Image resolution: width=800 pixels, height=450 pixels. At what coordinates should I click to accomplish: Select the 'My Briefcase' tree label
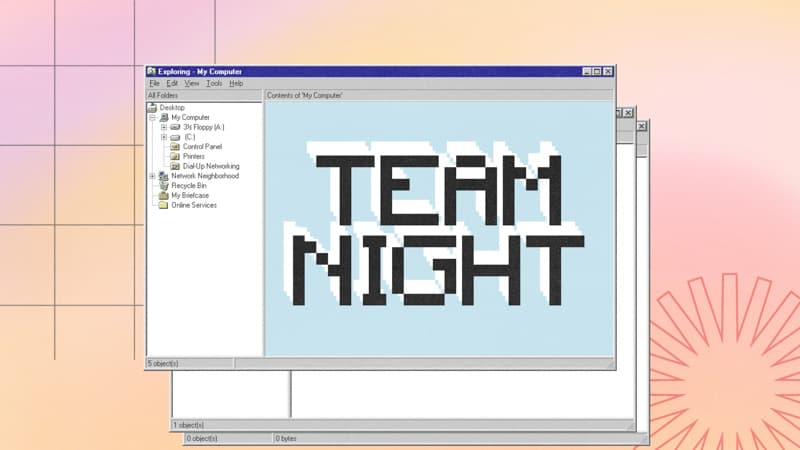190,195
